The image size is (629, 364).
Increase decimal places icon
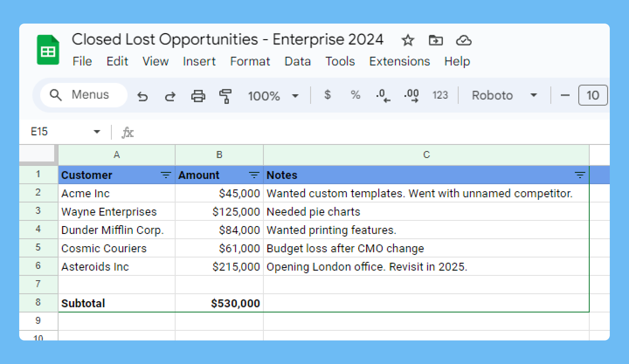(411, 95)
